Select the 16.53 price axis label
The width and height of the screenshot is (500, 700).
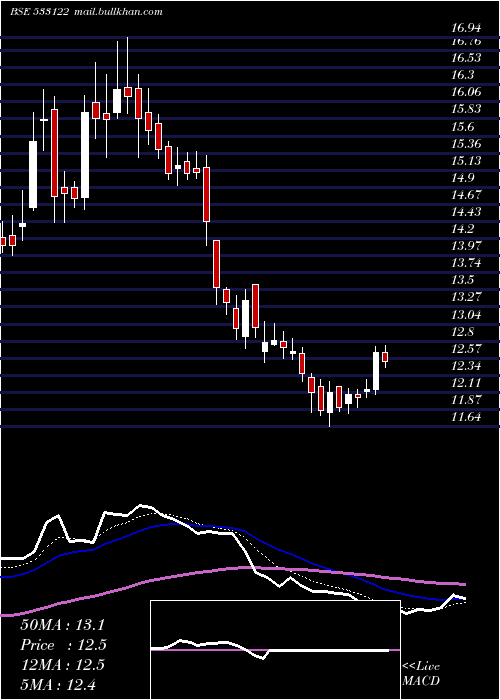[x=466, y=58]
